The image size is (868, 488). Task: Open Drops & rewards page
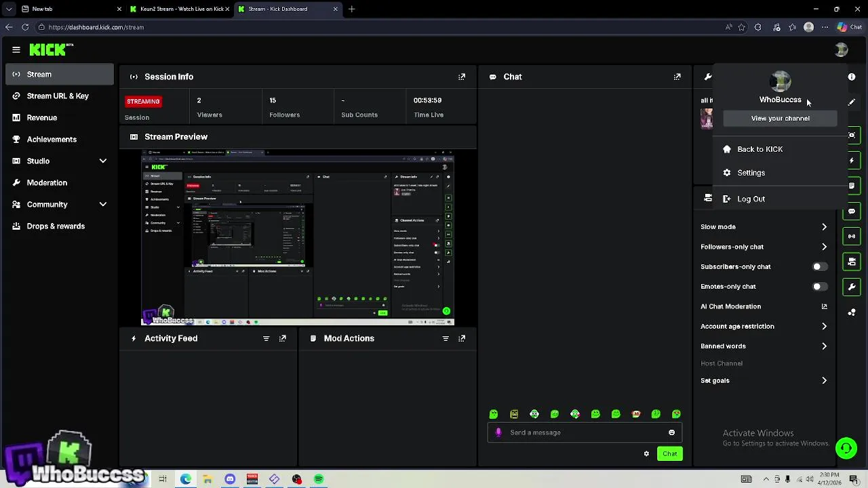pyautogui.click(x=60, y=226)
